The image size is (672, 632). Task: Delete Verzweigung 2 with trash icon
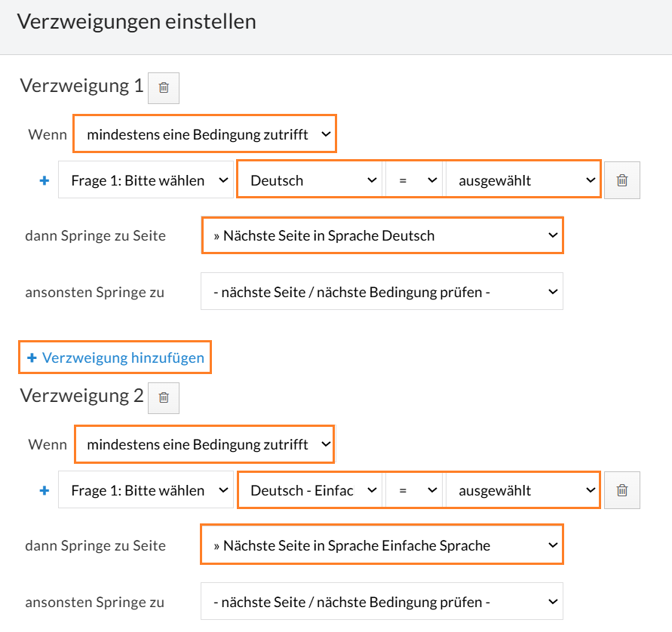[164, 398]
